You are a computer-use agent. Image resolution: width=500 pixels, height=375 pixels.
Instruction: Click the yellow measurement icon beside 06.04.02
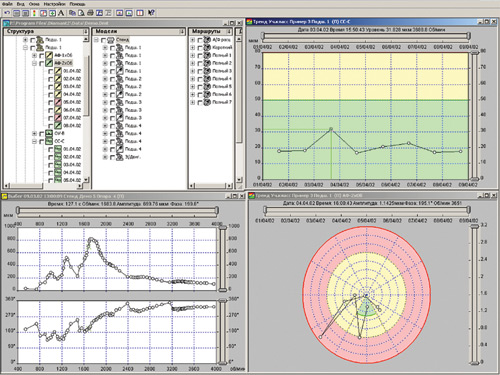coord(58,110)
